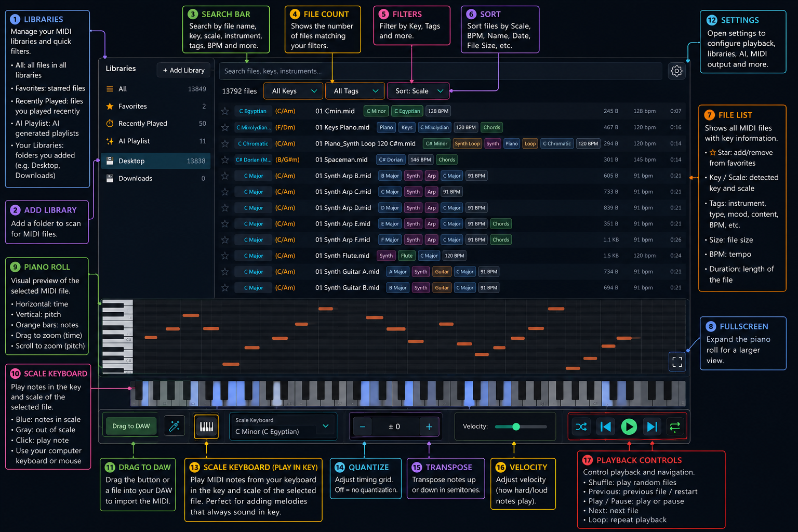Click the Guitar tag on Synth Guitar A.mid

(x=442, y=272)
